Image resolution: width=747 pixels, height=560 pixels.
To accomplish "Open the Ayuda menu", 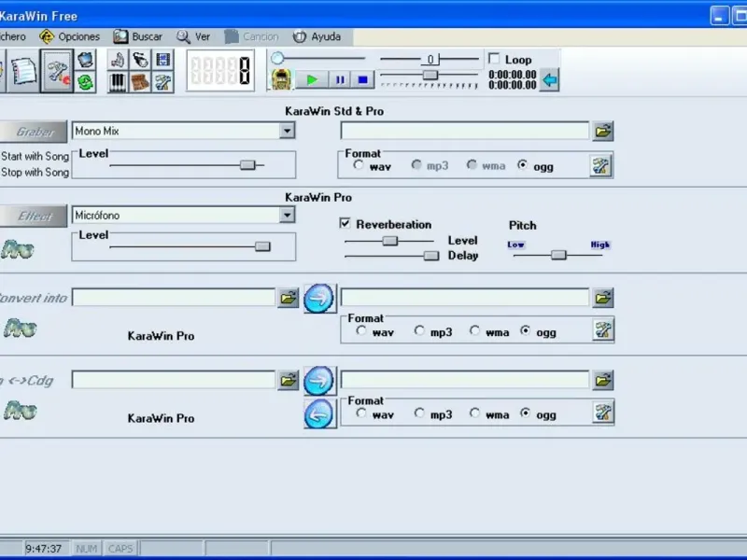I will [317, 36].
